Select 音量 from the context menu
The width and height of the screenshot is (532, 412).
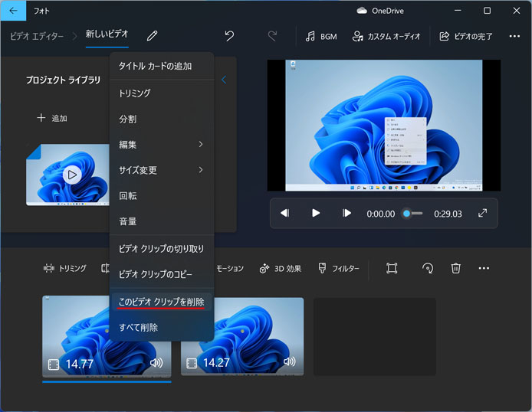pyautogui.click(x=162, y=221)
